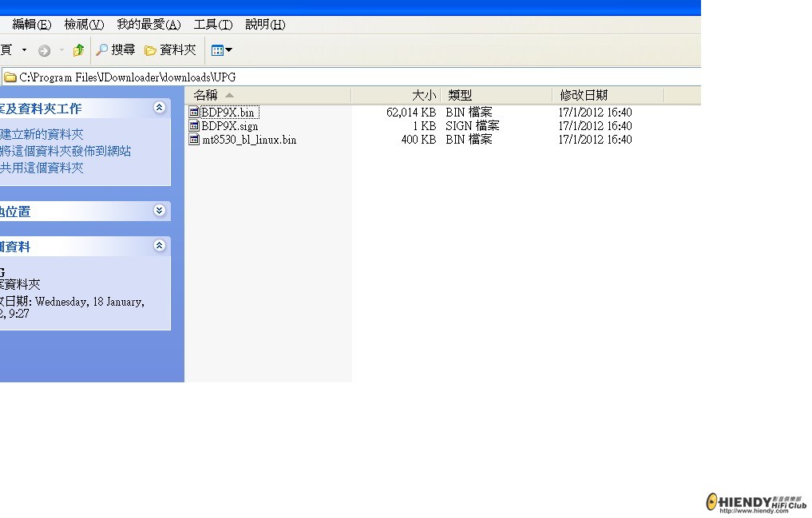Open the 我的最愛(A) menu
812x518 pixels.
149,24
